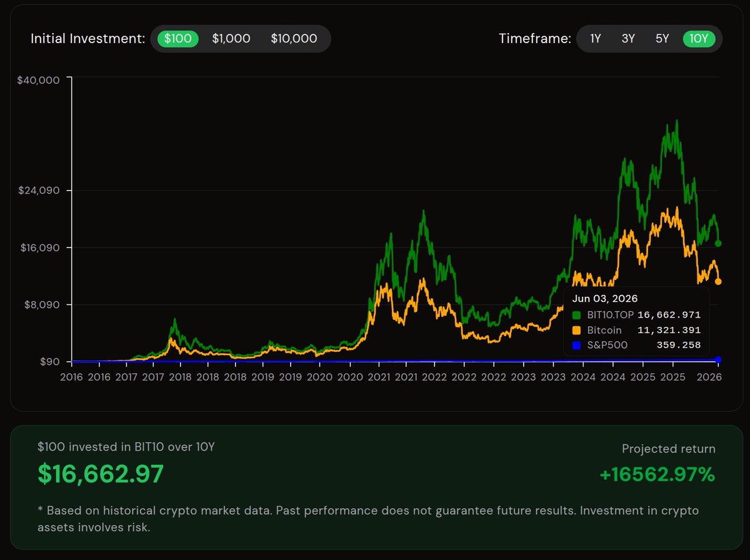Click the $16,662.97 result amount
The height and width of the screenshot is (560, 750).
pyautogui.click(x=101, y=474)
